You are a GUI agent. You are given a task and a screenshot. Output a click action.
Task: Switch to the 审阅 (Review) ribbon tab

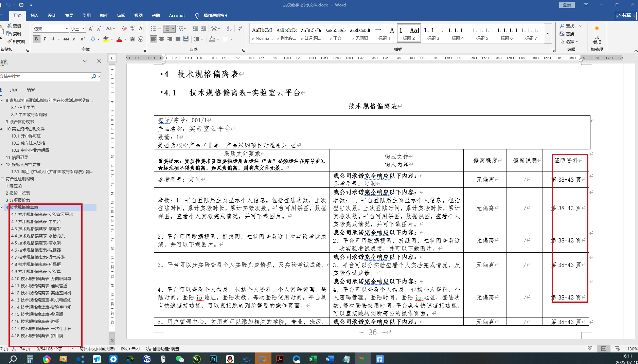121,16
